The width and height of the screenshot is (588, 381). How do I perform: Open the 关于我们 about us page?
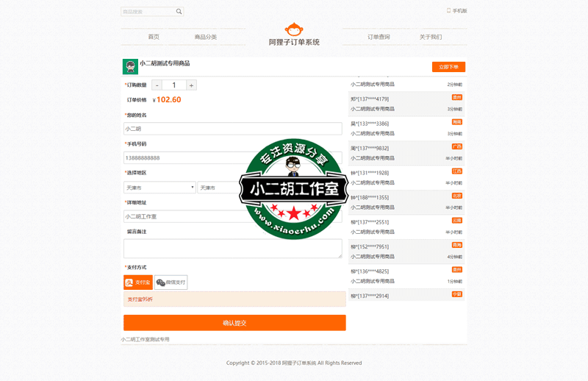click(x=431, y=37)
